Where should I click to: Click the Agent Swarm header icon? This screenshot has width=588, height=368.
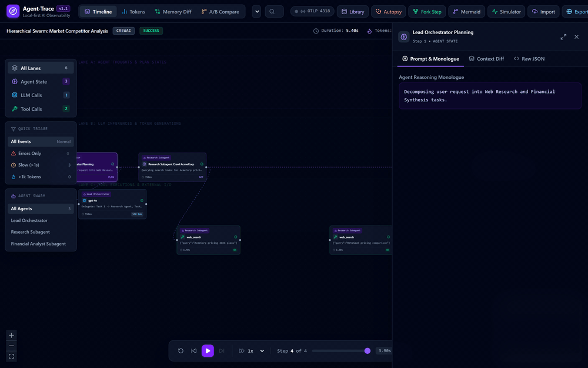coord(14,196)
